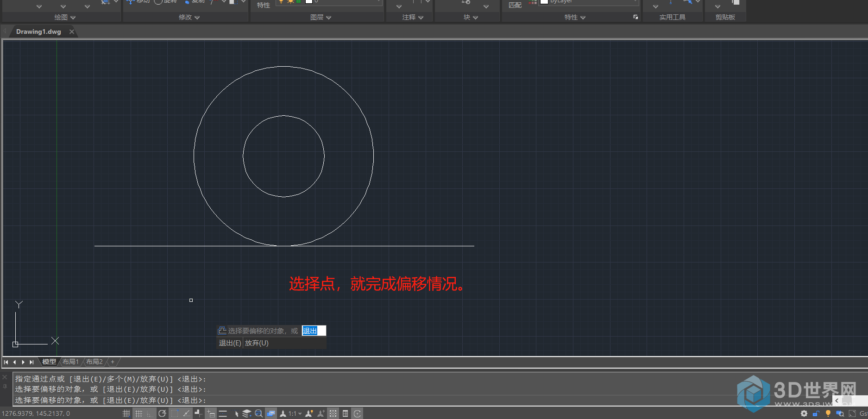The width and height of the screenshot is (868, 419).
Task: Click the cursor arrow selection icon in status bar
Action: coord(236,413)
